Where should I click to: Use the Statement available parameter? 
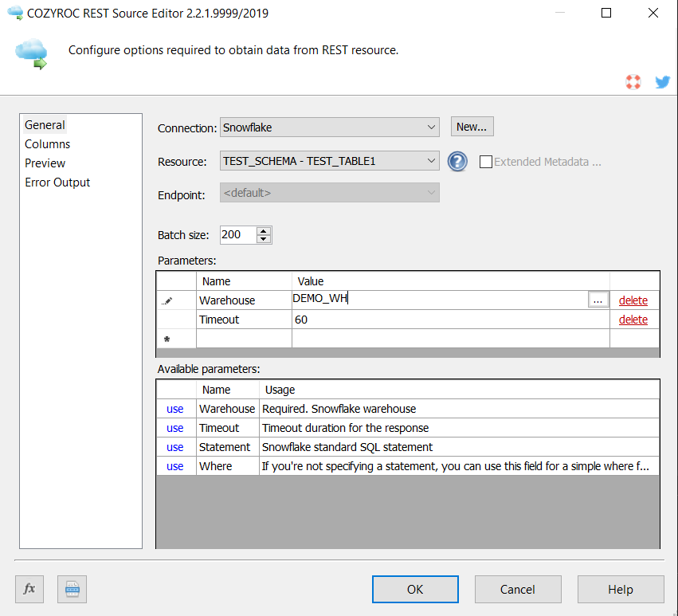point(174,447)
